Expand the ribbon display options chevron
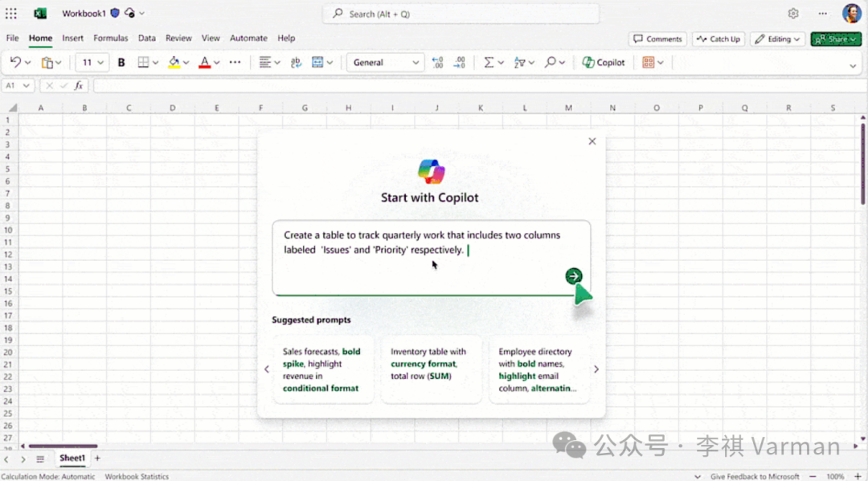This screenshot has width=868, height=481. tap(853, 66)
